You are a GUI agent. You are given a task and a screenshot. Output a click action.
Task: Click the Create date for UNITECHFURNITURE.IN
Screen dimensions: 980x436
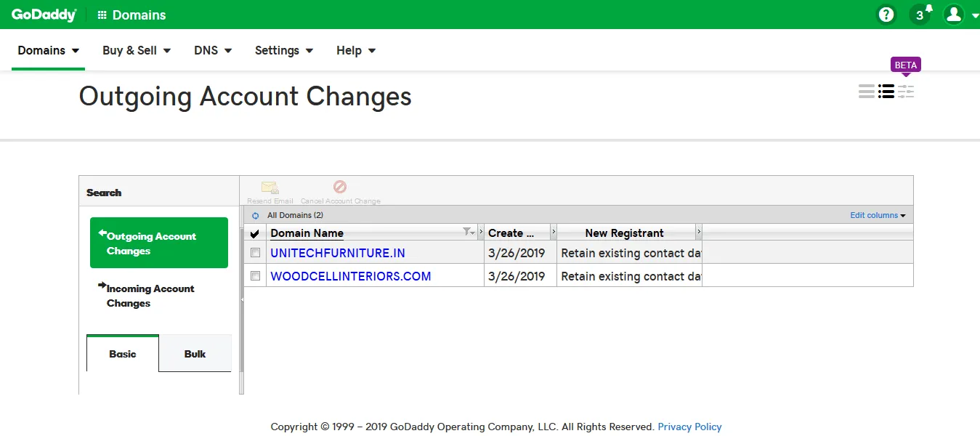tap(517, 253)
